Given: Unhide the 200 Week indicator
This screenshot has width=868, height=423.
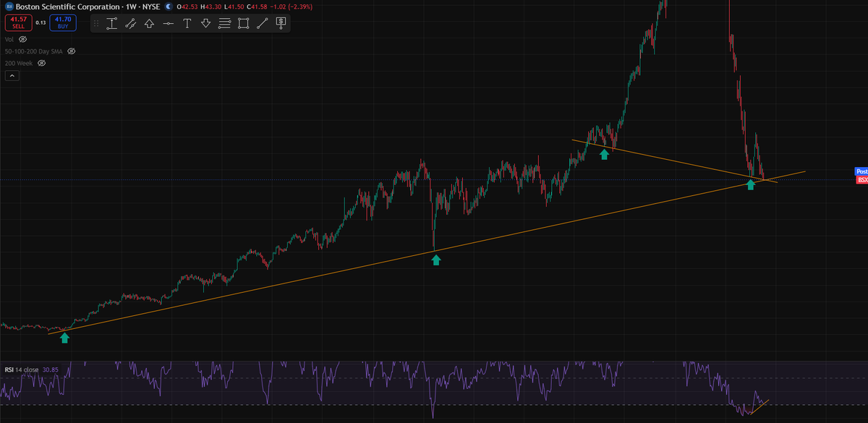Looking at the screenshot, I should (41, 64).
